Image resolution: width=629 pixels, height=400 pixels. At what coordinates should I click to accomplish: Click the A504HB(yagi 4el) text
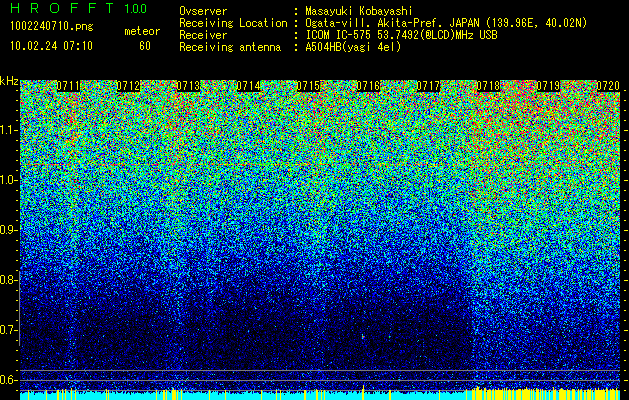353,47
